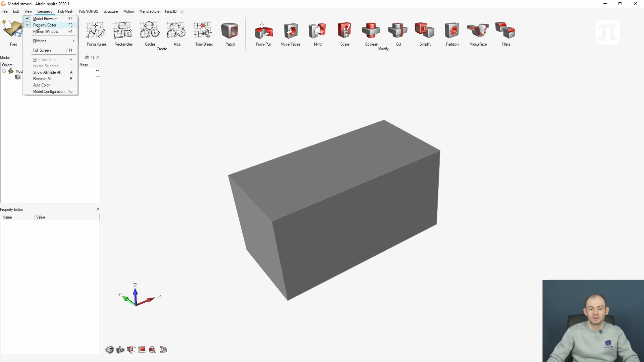Open the File menu
Screen dimensions: 644x362
(5, 11)
